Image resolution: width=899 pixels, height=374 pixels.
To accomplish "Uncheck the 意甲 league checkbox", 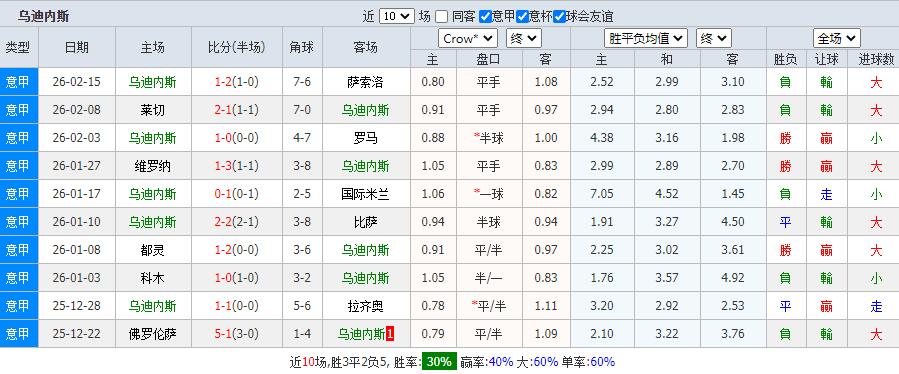I will point(485,17).
